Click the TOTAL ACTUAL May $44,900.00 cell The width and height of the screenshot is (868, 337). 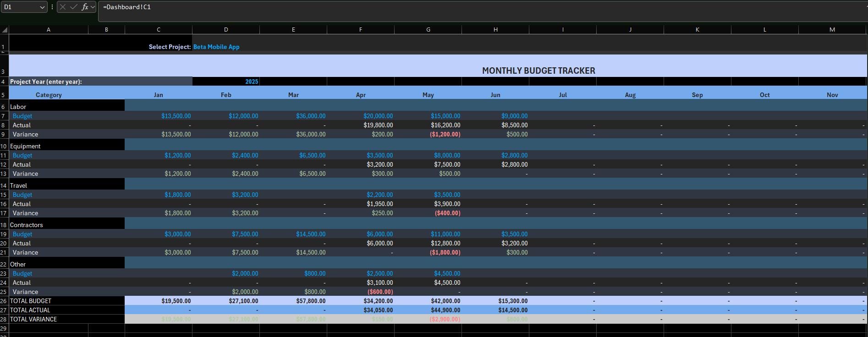point(428,310)
